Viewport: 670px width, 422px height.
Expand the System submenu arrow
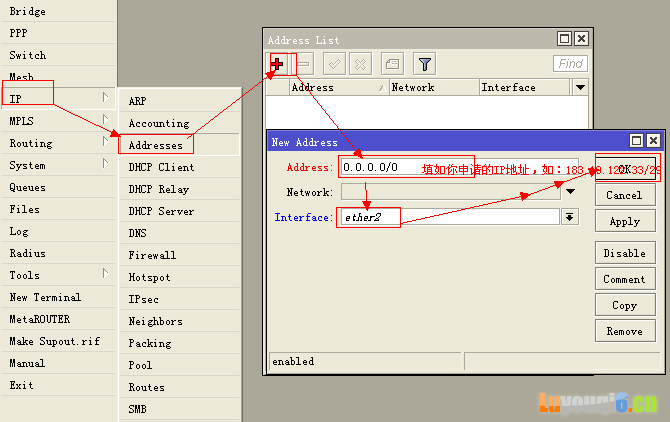105,164
